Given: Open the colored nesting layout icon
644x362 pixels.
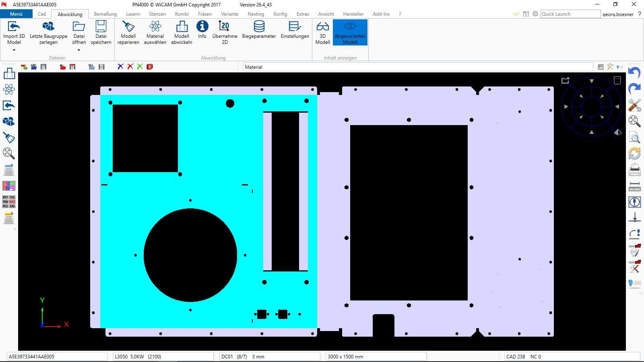Looking at the screenshot, I should 9,186.
